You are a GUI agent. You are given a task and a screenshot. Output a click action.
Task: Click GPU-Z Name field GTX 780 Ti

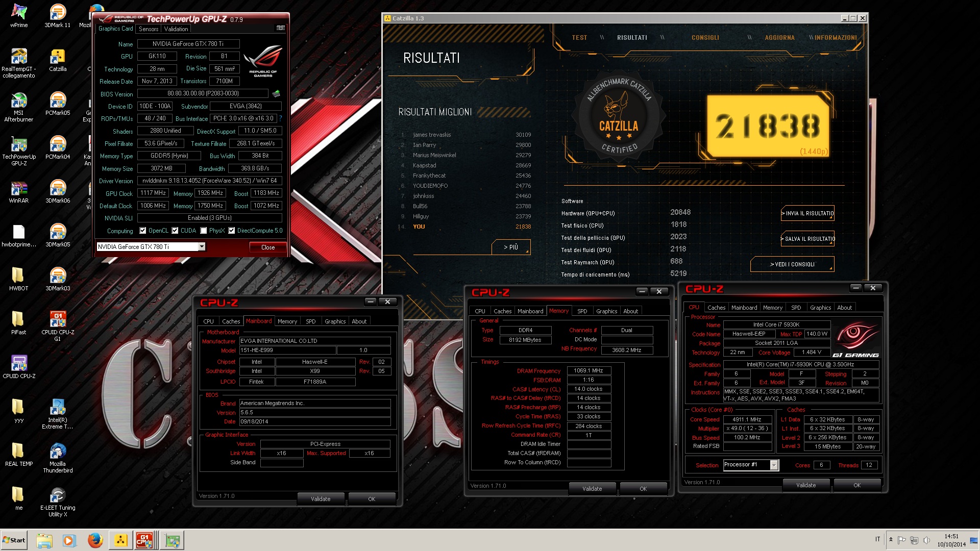[188, 44]
